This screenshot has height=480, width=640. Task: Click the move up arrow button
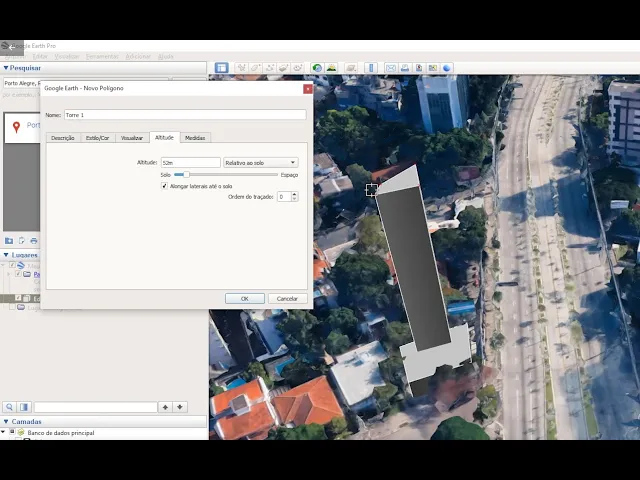[x=165, y=407]
